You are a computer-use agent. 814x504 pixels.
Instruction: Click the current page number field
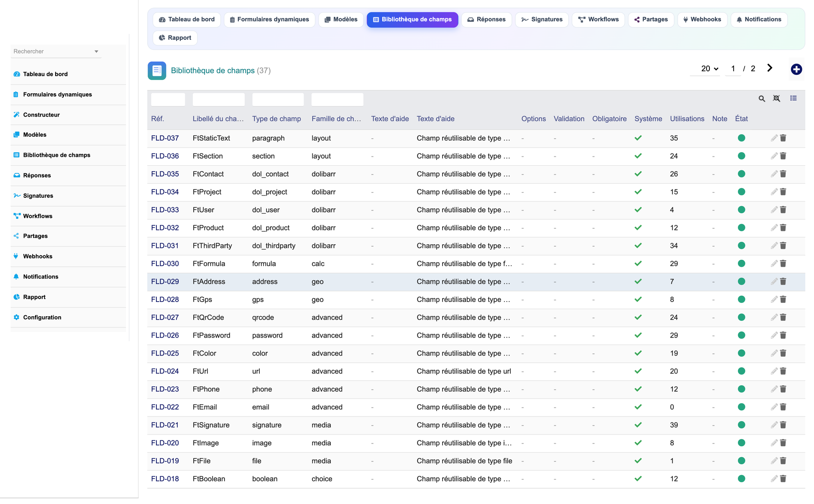733,69
